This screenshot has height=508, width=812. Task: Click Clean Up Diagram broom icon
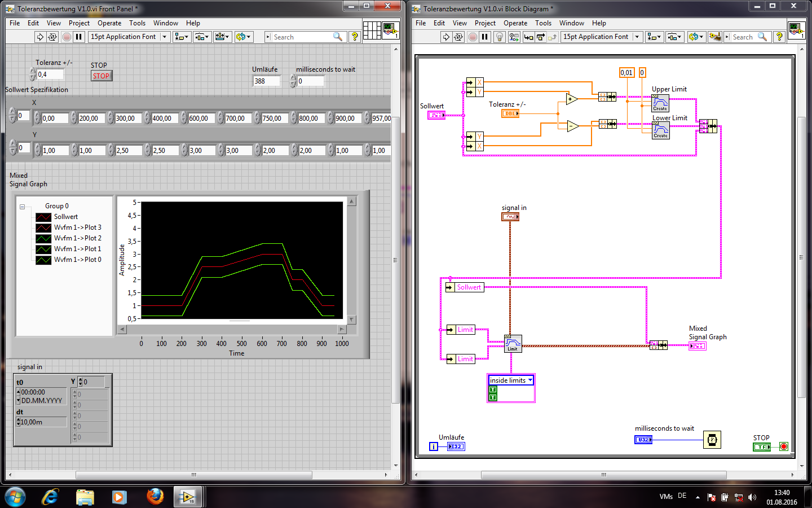[714, 37]
